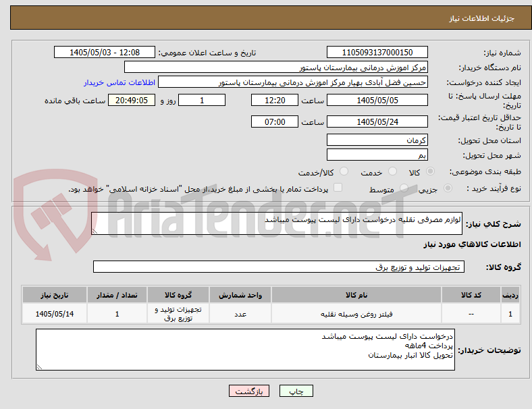Select the کالا/خدمت radio button
This screenshot has height=409, width=532.
[x=344, y=171]
